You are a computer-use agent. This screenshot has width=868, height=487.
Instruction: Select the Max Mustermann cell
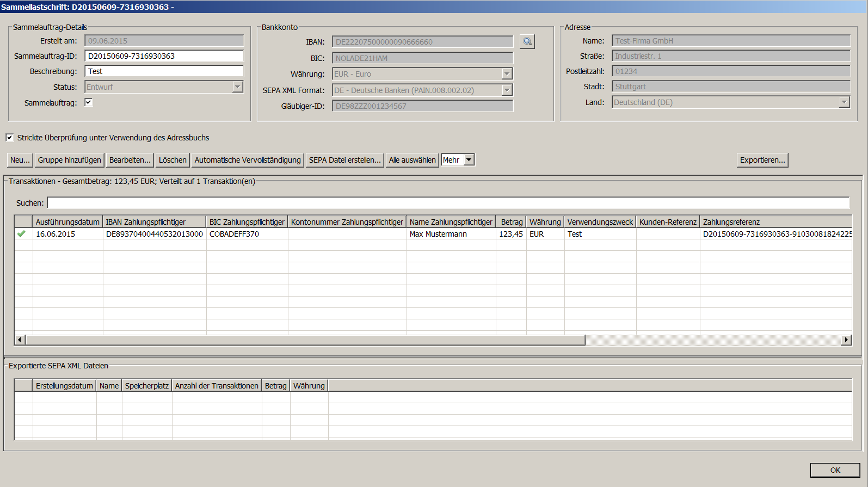click(451, 234)
